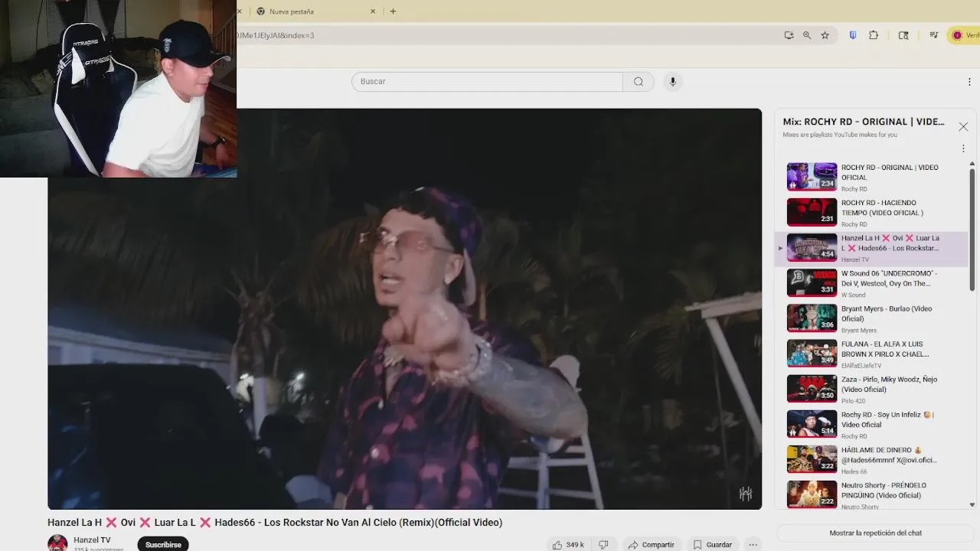980x551 pixels.
Task: Click channel name 'Hades 66' in playlist
Action: click(x=854, y=471)
